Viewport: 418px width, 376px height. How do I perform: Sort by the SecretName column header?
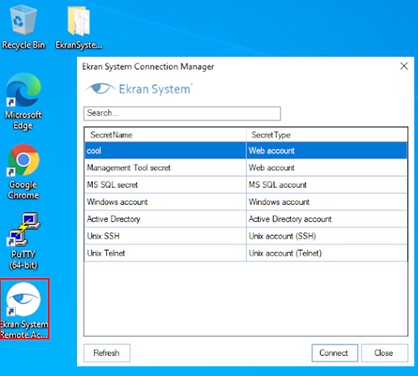[165, 135]
